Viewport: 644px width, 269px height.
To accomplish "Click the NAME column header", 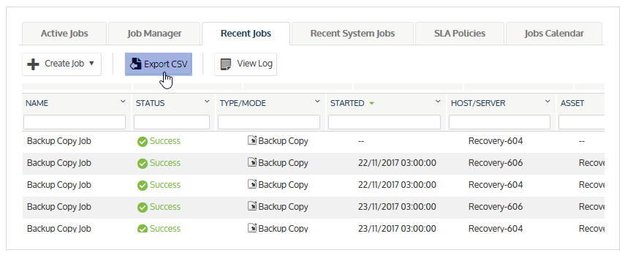I will pyautogui.click(x=37, y=104).
